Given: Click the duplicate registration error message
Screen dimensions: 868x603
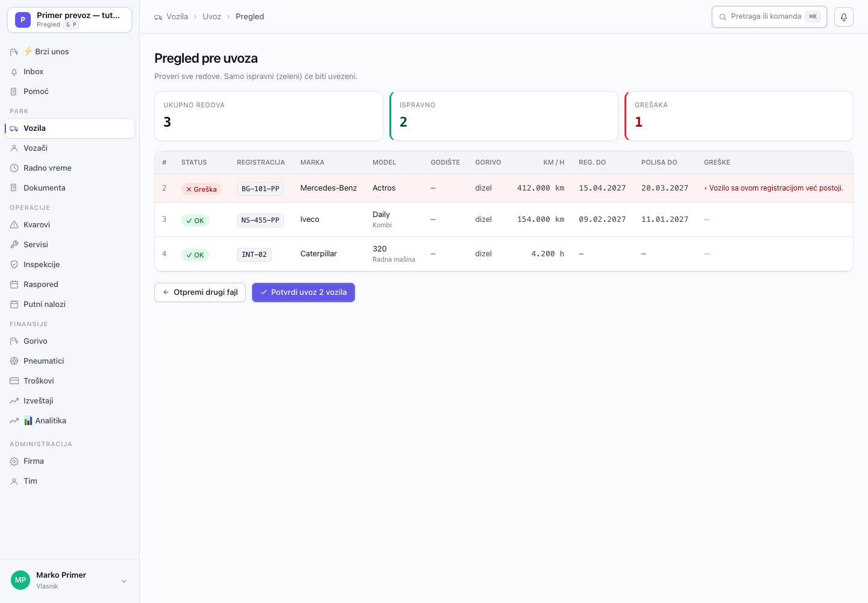Looking at the screenshot, I should coord(774,188).
